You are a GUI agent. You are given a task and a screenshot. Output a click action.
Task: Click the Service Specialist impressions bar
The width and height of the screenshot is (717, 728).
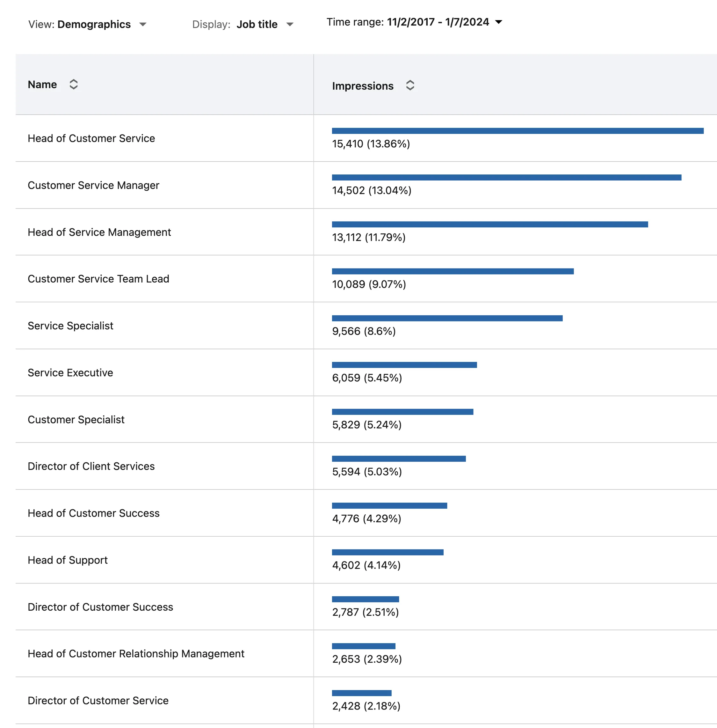447,319
